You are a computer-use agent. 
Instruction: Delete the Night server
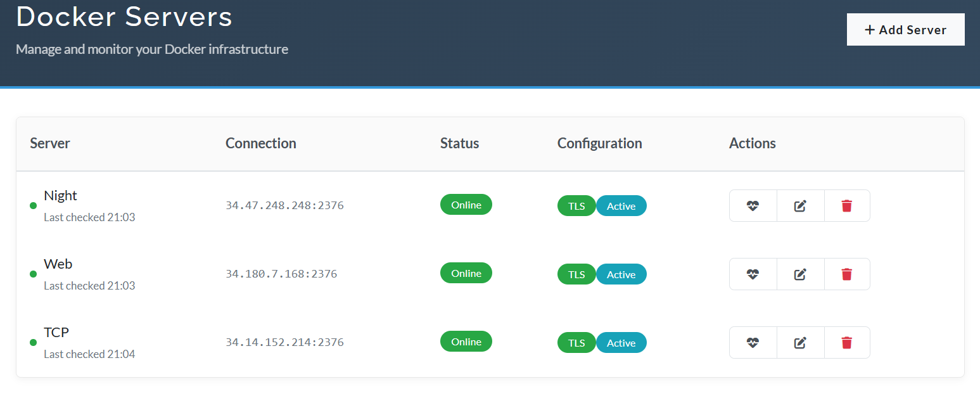[x=846, y=206]
